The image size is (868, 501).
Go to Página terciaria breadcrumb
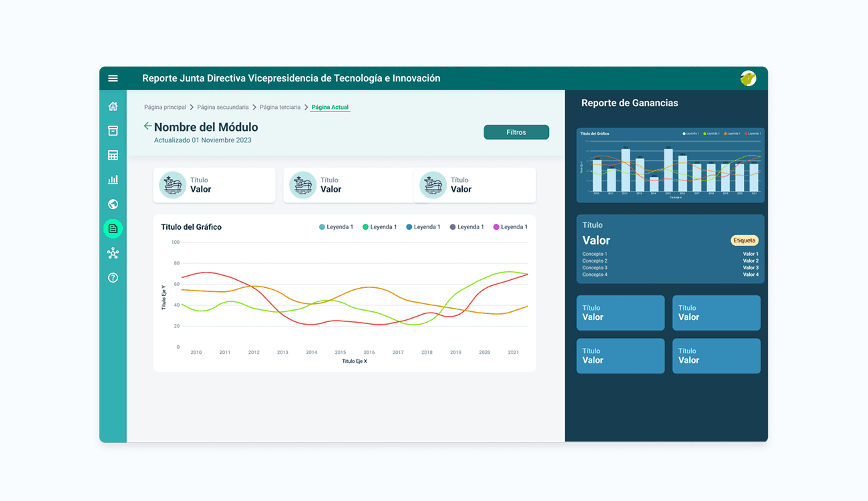tap(280, 107)
